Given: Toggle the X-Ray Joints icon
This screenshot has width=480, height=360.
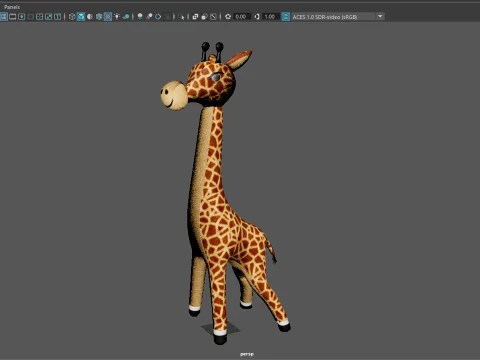Looking at the screenshot, I should click(213, 16).
